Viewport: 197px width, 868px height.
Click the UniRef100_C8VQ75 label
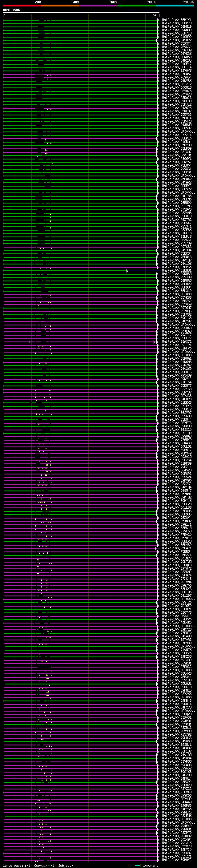[x=176, y=91]
